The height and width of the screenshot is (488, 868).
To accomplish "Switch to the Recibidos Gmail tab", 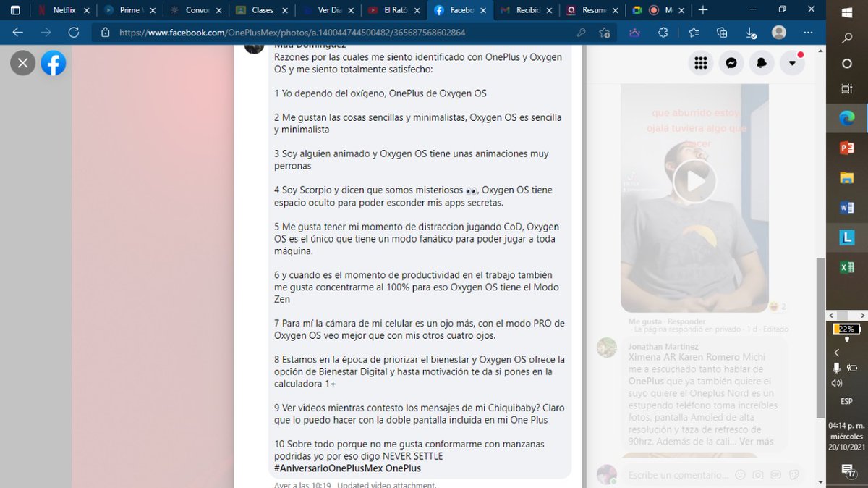I will point(526,10).
